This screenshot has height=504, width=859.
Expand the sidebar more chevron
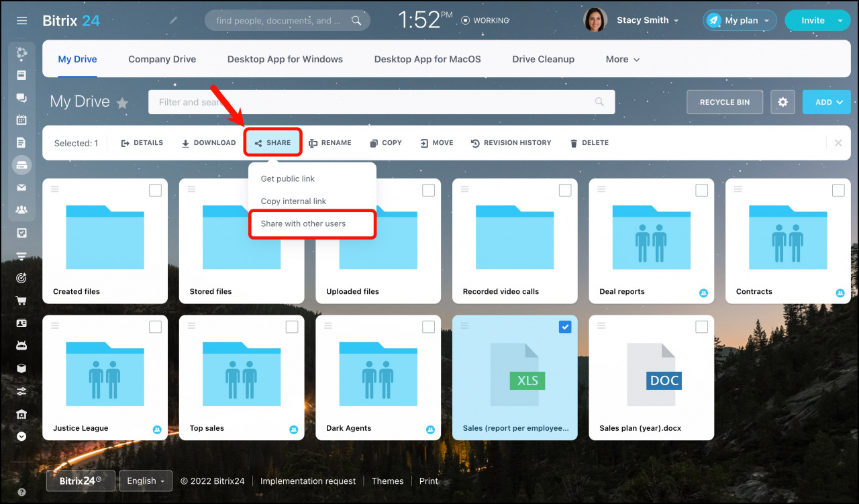click(21, 436)
